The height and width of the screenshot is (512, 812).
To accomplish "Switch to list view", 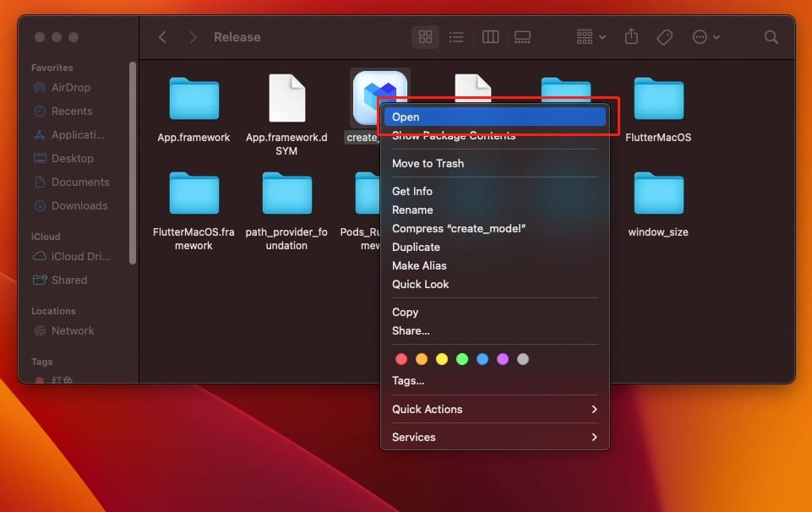I will click(x=456, y=37).
